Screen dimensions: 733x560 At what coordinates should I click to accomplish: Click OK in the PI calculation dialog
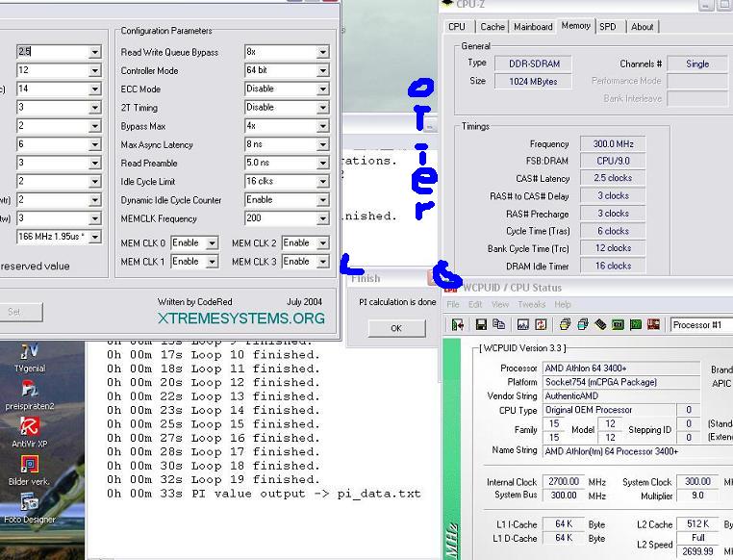[x=396, y=328]
